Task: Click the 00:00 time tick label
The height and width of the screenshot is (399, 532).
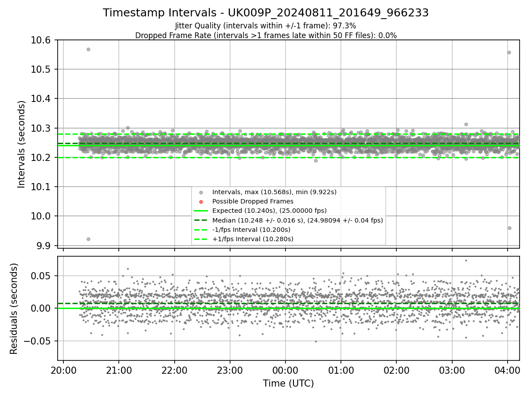Action: tap(285, 370)
